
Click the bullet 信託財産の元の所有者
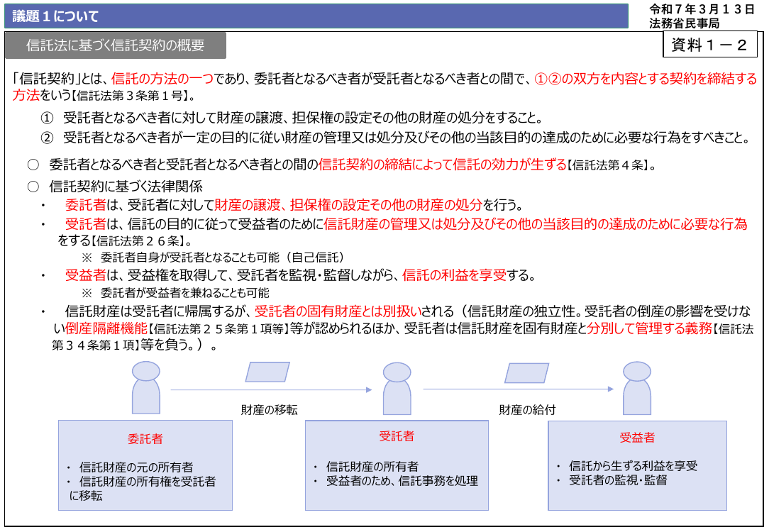click(130, 467)
